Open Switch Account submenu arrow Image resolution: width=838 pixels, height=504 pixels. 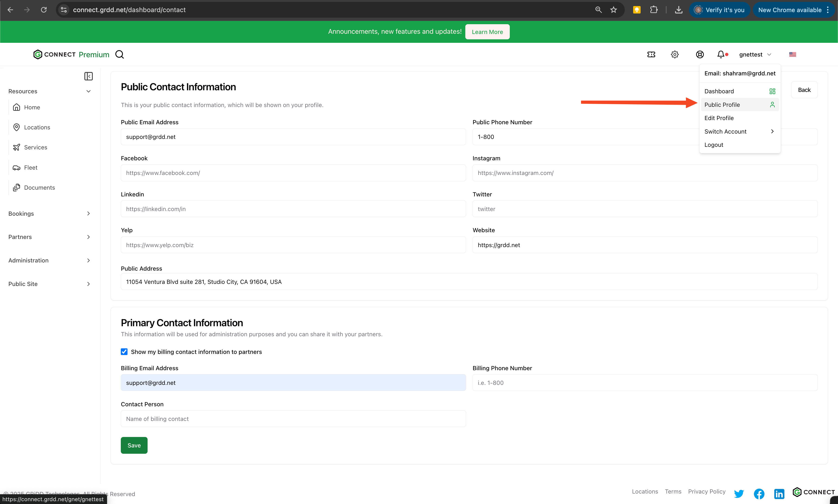[772, 131]
